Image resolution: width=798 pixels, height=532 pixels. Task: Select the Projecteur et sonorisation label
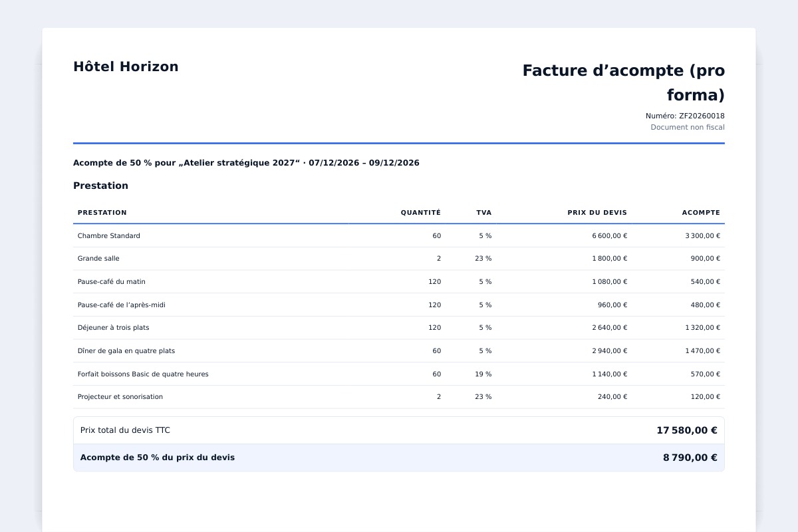click(120, 396)
